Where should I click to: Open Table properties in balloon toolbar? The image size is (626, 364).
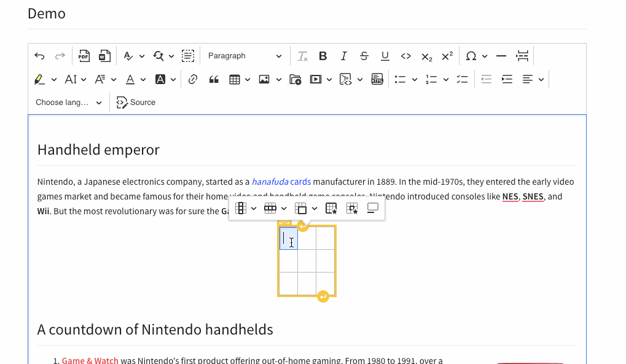tap(331, 208)
